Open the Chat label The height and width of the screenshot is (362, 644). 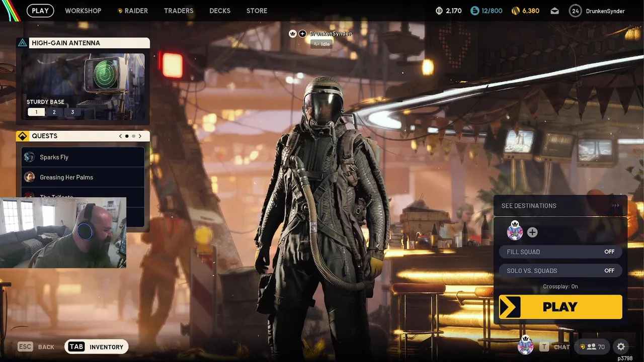[562, 347]
